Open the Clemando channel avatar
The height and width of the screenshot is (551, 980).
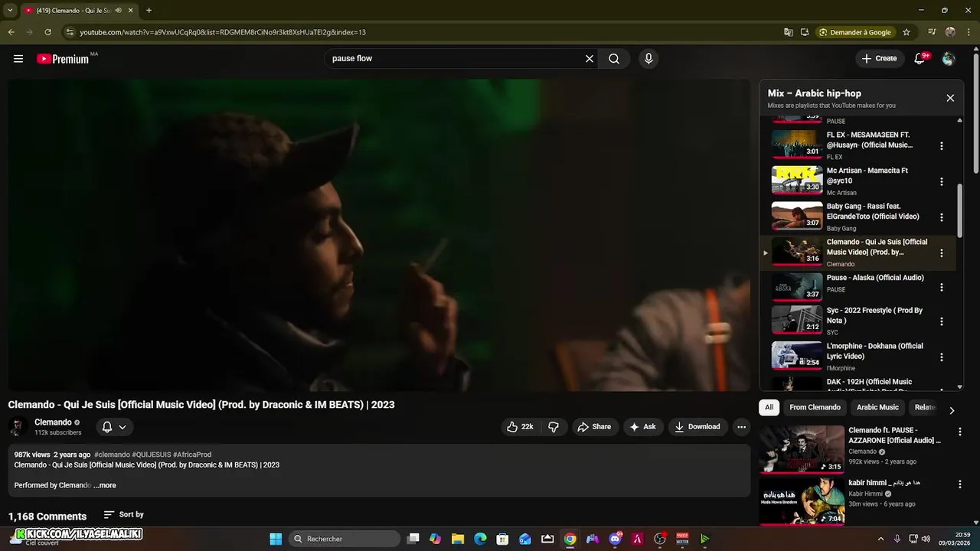(x=18, y=427)
